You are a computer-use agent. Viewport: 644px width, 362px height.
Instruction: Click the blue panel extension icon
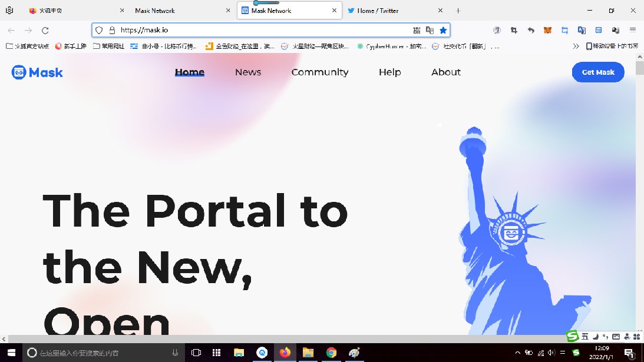[x=599, y=30]
